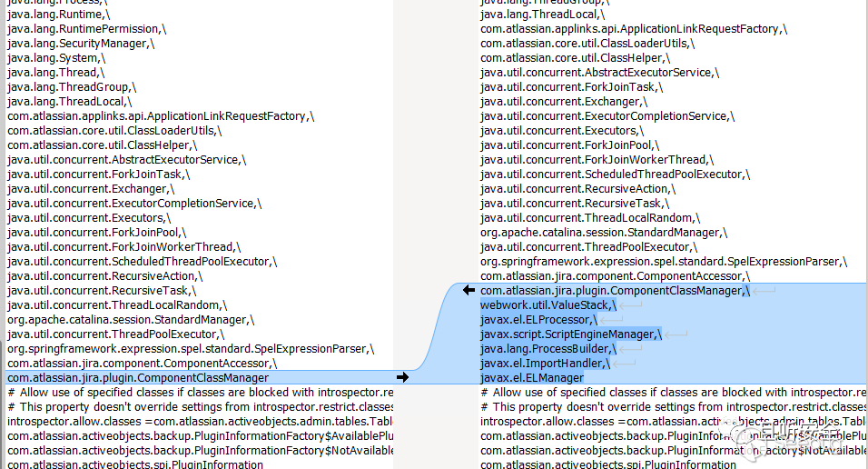
Task: Click SpelExpressionParser line in the left pane
Action: pyautogui.click(x=191, y=348)
